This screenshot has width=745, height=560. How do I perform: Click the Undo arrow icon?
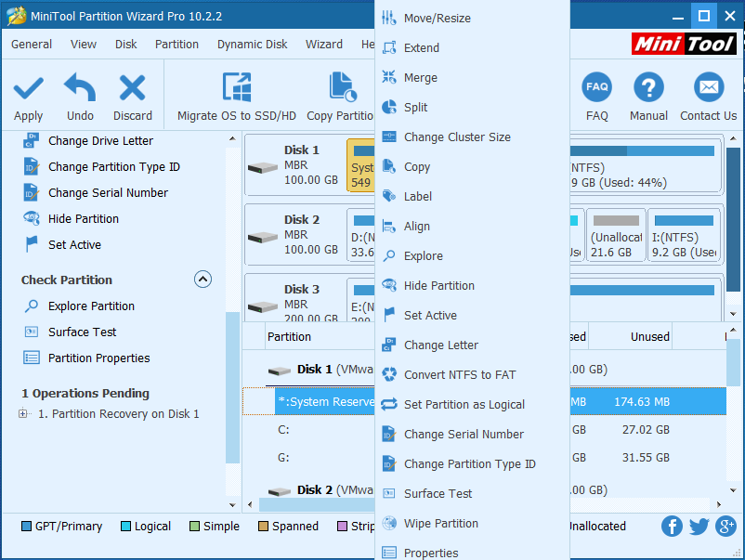80,87
